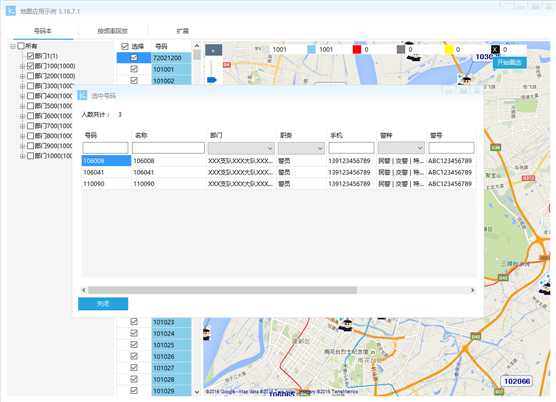Click the gray status indicator square

401,49
